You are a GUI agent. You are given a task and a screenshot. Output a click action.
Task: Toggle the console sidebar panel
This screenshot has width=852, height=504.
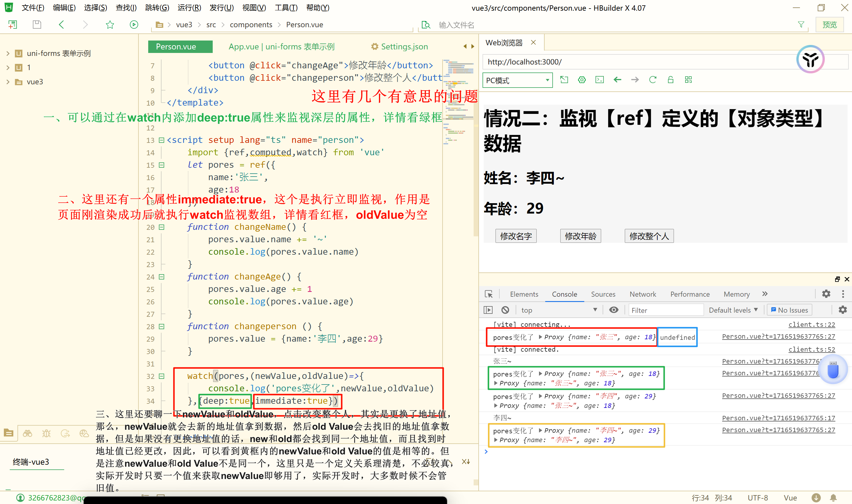tap(488, 310)
